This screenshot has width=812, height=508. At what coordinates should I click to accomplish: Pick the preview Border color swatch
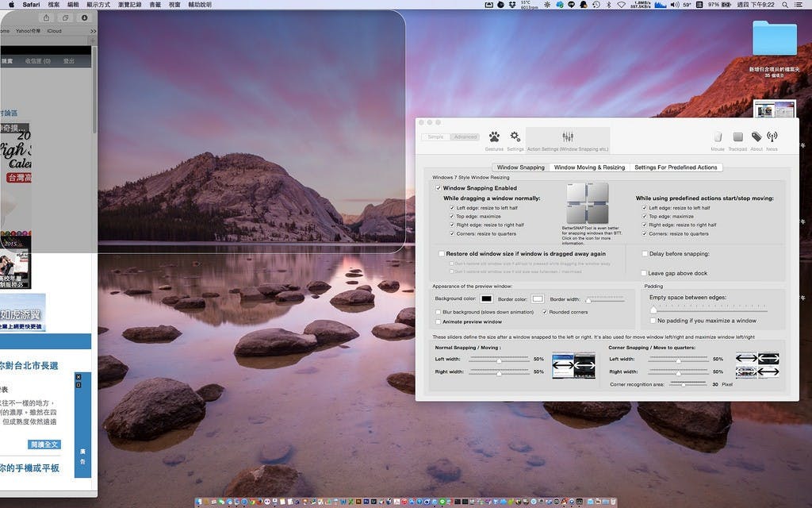(538, 298)
